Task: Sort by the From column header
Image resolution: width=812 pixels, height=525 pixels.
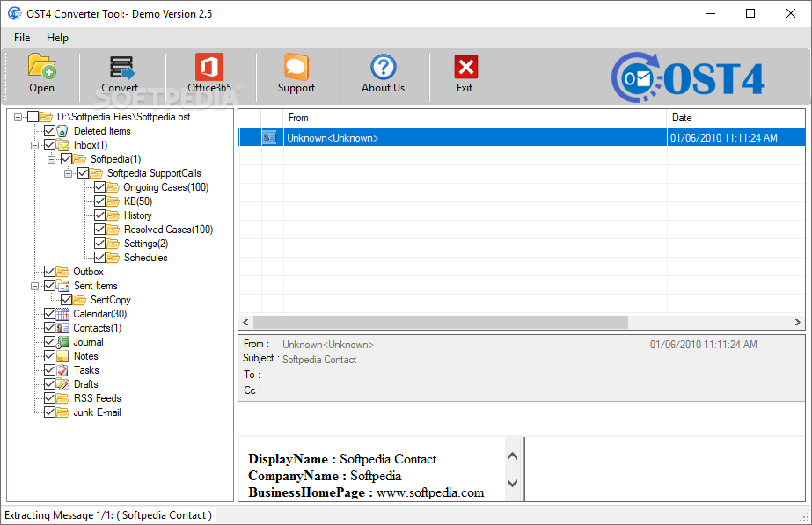Action: point(475,118)
